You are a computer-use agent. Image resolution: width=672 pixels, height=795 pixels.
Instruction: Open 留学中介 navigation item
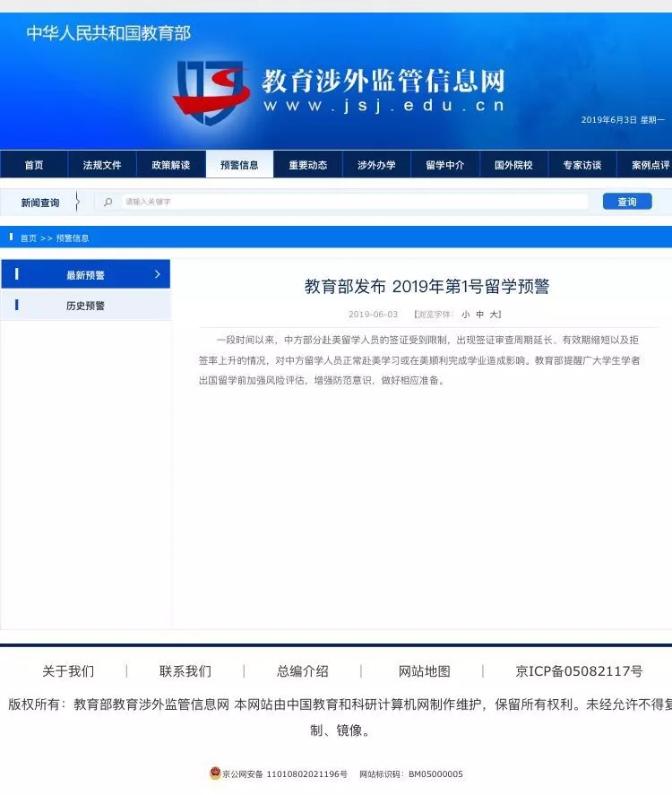tap(445, 165)
